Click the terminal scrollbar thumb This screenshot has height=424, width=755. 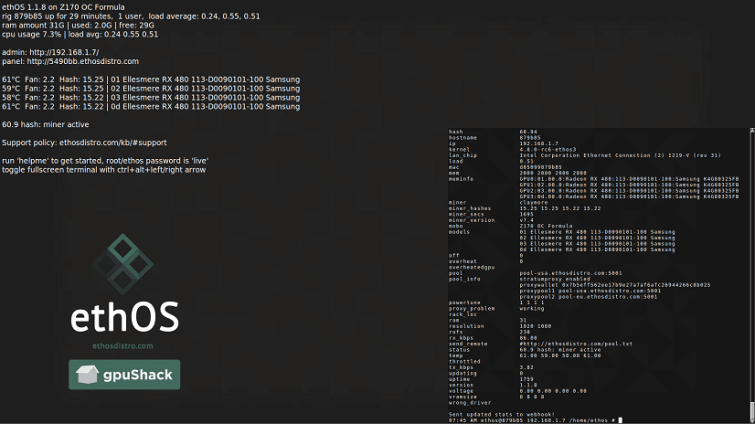752,412
